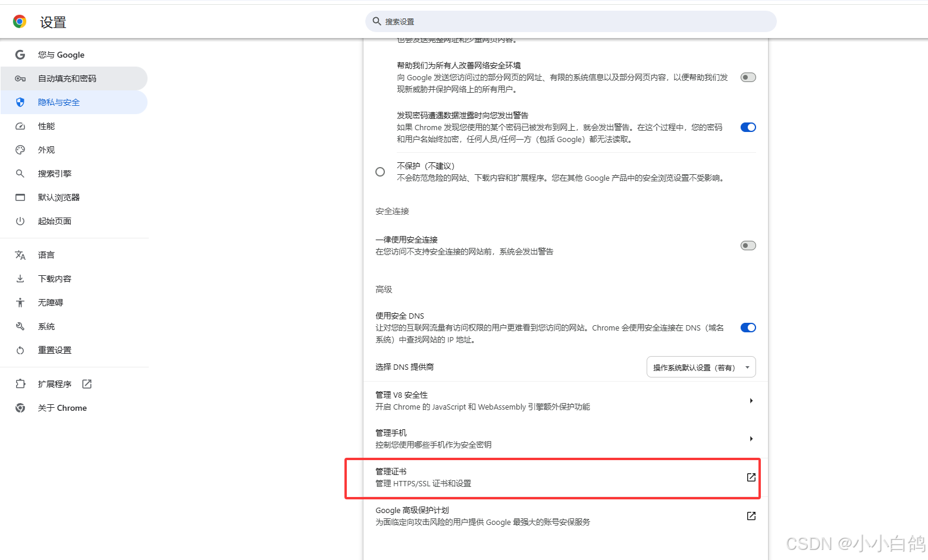
Task: Click the key icon for 自动填充和密码
Action: tap(20, 78)
